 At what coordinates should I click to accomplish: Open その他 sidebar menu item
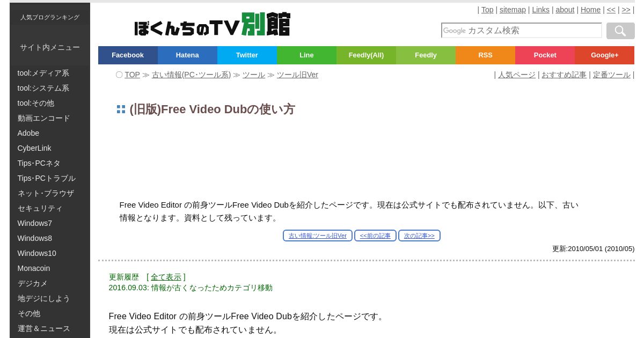point(50,313)
